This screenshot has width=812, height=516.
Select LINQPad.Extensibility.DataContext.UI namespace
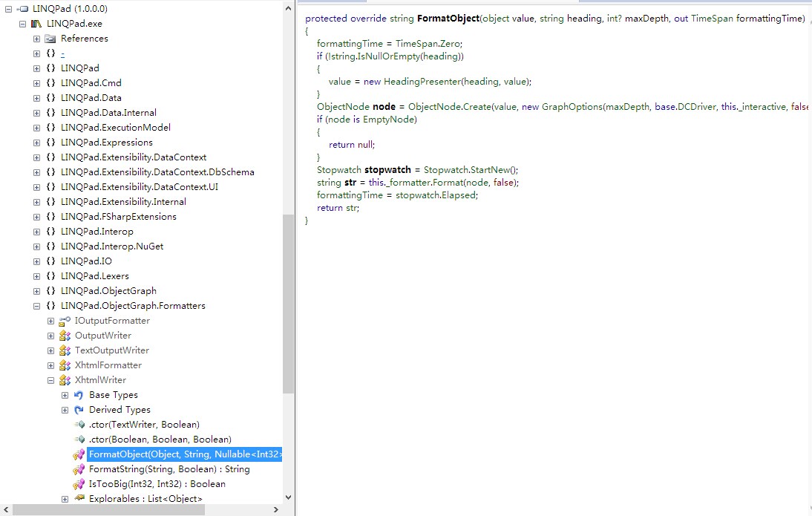click(x=140, y=187)
